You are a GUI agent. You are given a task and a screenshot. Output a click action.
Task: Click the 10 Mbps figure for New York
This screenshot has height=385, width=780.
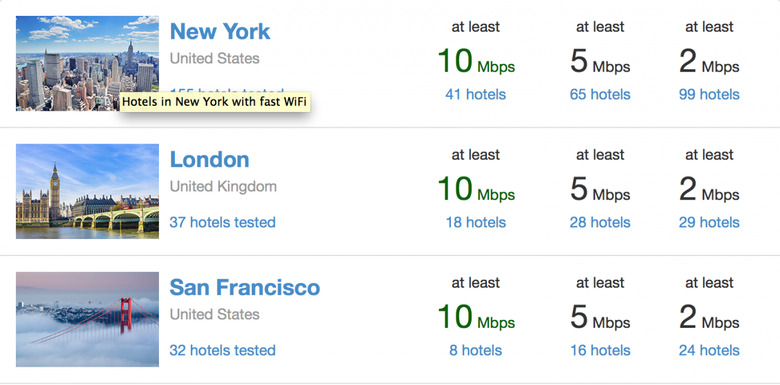coord(476,61)
